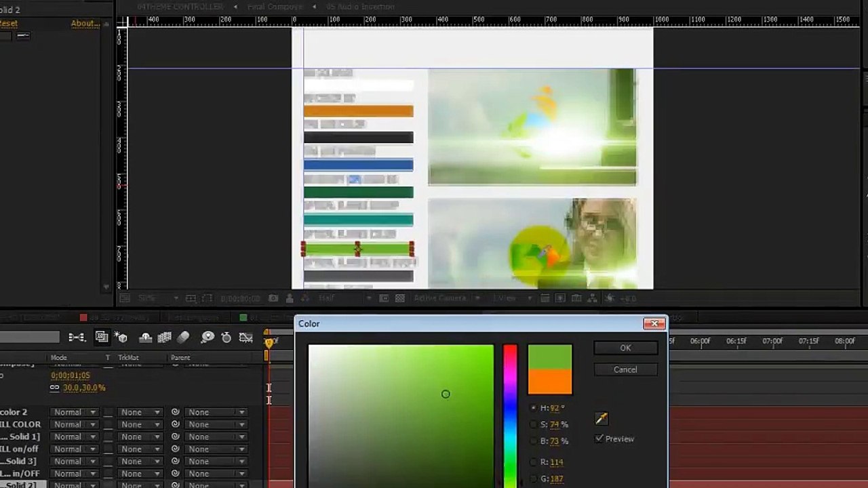Click the H value field showing 92
Viewport: 868px width, 488px height.
click(x=555, y=408)
